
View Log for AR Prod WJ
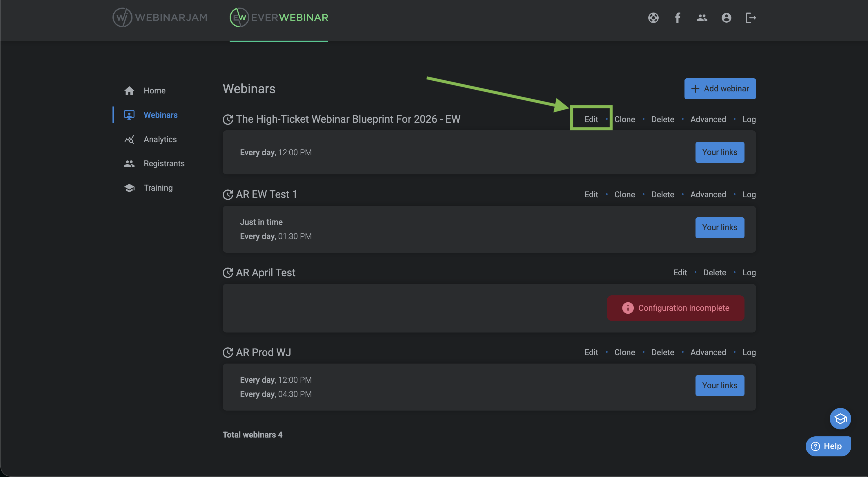point(749,353)
